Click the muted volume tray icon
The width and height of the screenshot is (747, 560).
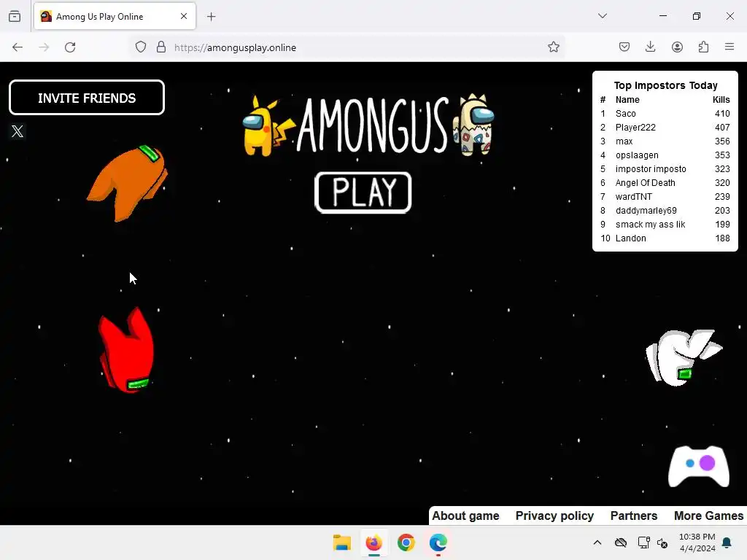click(662, 542)
